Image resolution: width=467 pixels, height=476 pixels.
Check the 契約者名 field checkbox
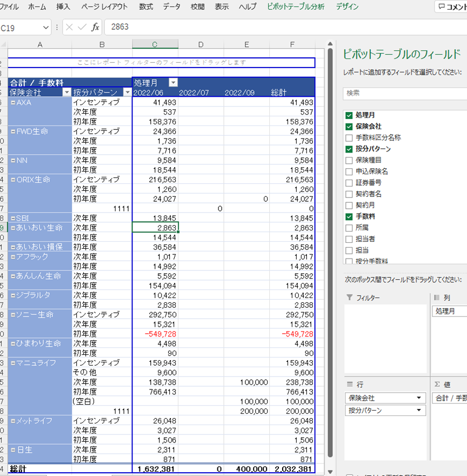pyautogui.click(x=349, y=194)
